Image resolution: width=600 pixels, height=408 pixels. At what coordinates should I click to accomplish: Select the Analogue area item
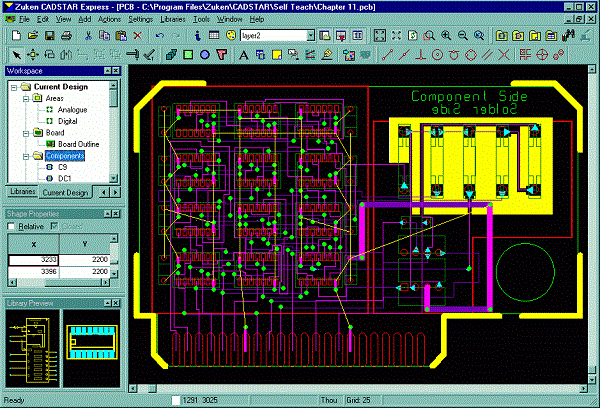(x=72, y=110)
